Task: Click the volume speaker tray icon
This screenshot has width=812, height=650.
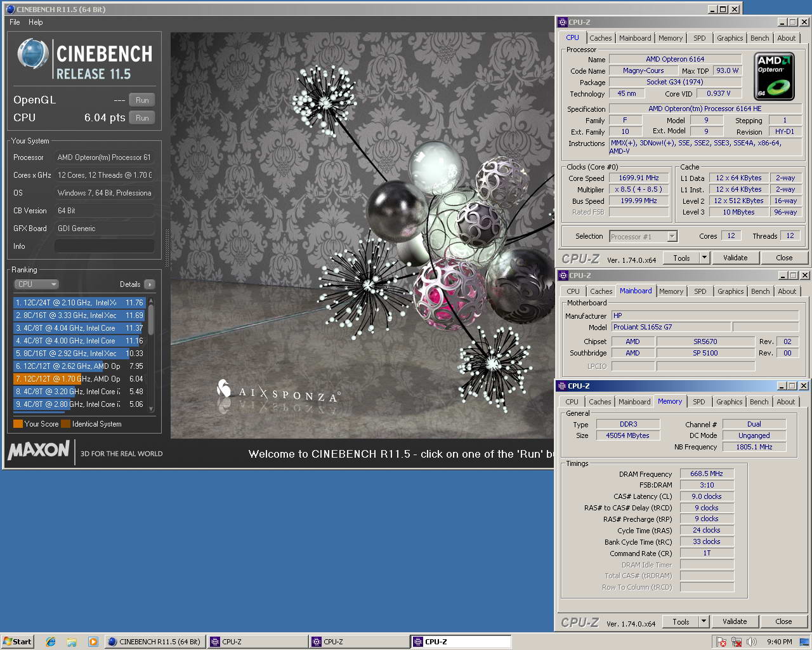Action: click(x=752, y=642)
